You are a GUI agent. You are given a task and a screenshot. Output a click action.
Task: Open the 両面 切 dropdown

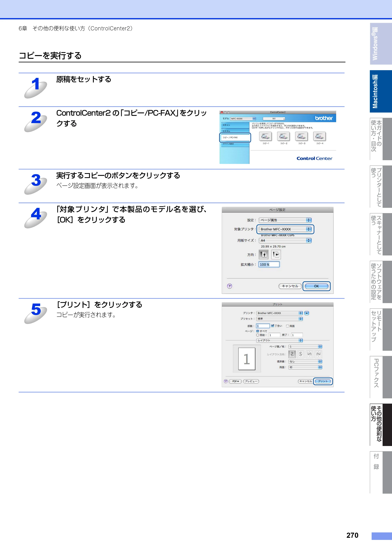pos(305,367)
